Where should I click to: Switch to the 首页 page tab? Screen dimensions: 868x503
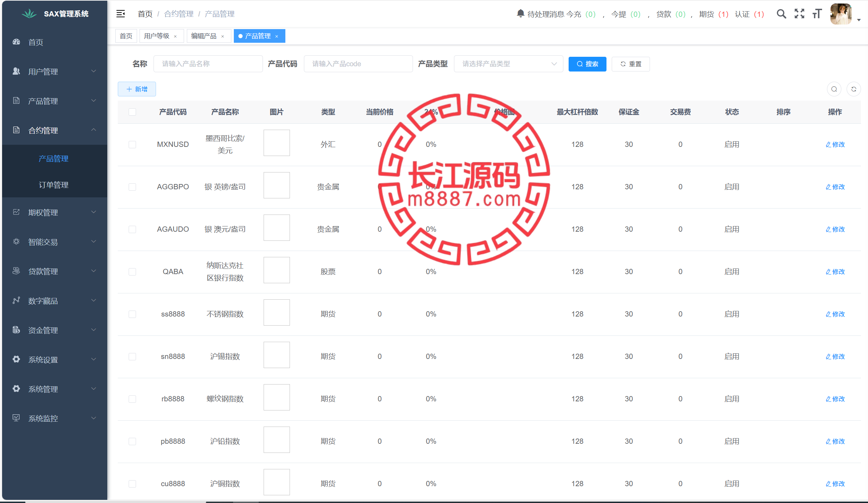(126, 36)
